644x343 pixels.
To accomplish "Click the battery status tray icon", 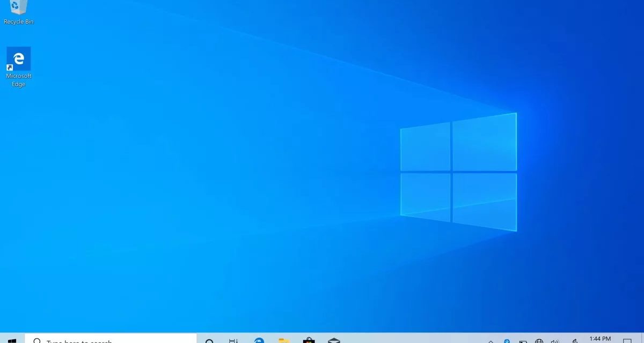I will coord(523,341).
